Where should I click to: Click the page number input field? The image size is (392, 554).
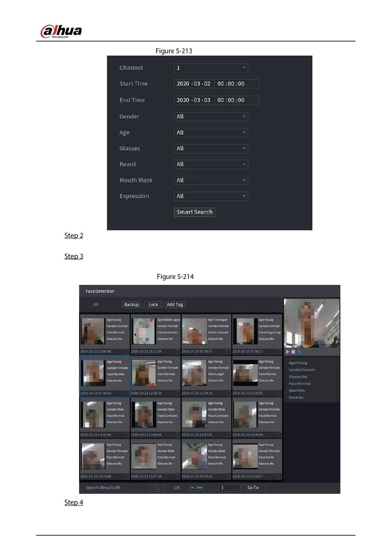pyautogui.click(x=229, y=488)
